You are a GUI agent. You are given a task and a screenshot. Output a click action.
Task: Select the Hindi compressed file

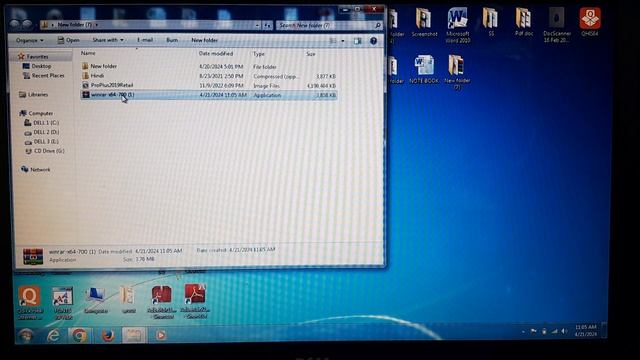[209, 76]
